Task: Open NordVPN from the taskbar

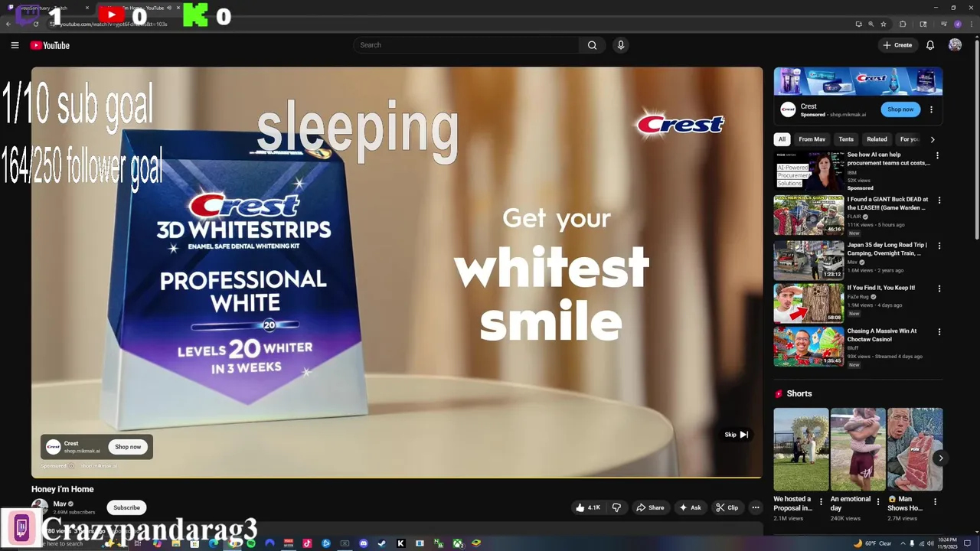Action: [x=269, y=543]
